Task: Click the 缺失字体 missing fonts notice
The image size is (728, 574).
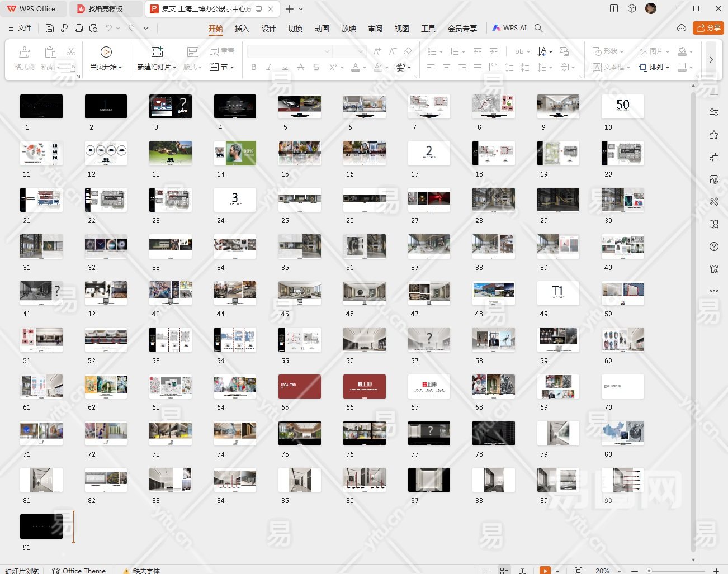Action: click(142, 571)
